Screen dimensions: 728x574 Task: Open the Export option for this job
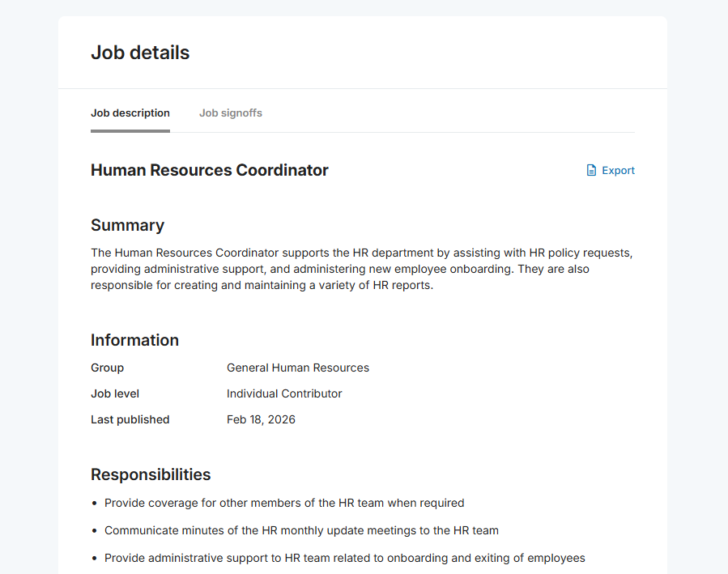click(x=618, y=170)
